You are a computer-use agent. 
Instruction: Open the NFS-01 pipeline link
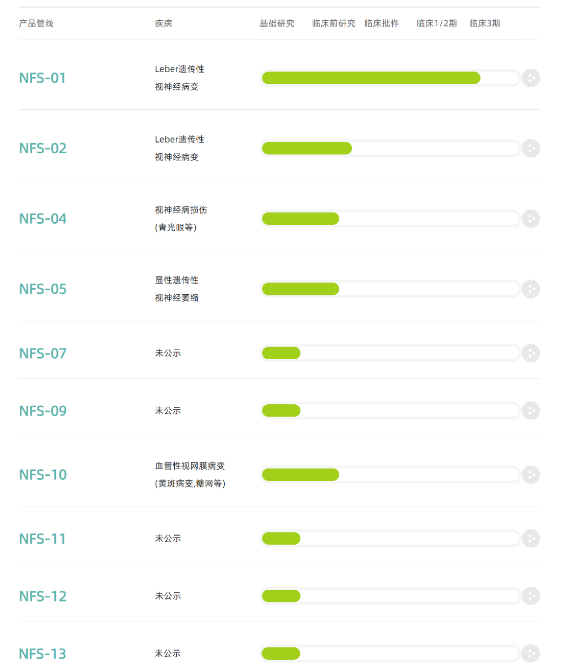(42, 78)
